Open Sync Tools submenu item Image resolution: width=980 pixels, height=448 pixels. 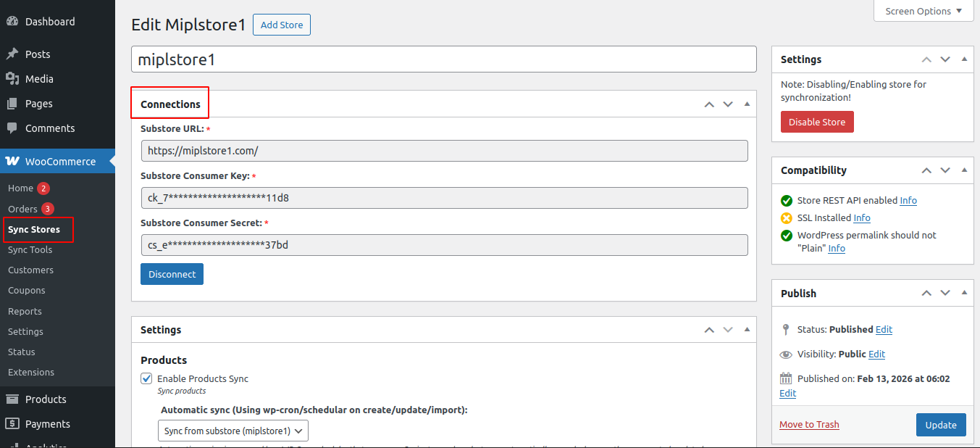(x=30, y=249)
